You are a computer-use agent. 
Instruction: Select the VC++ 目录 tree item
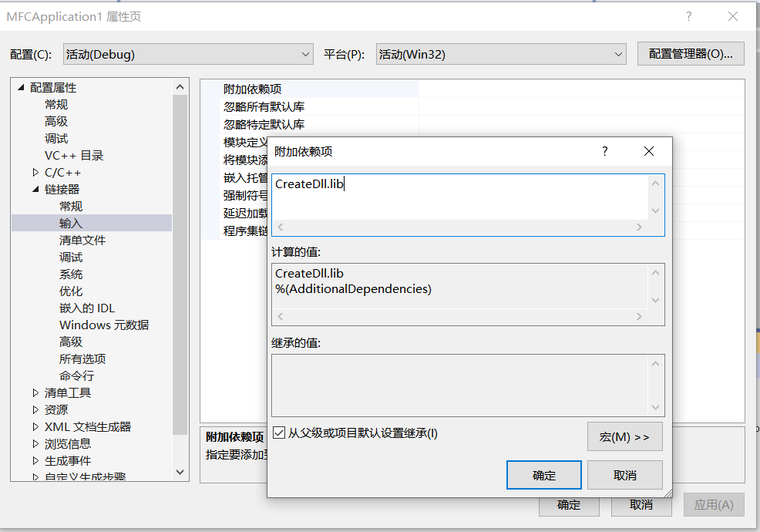tap(74, 155)
